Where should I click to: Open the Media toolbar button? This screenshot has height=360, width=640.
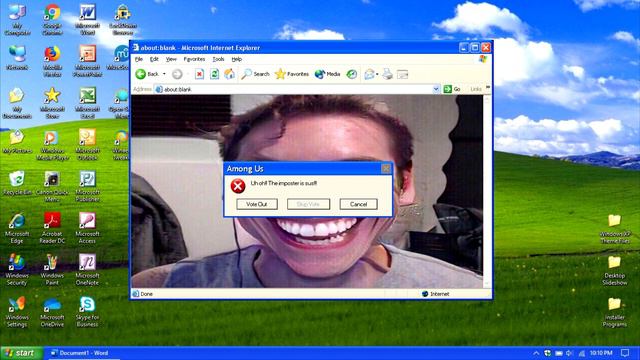click(327, 74)
